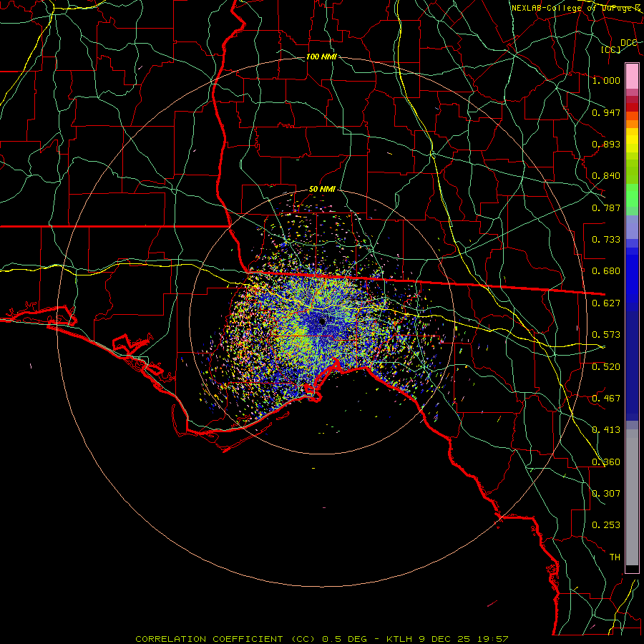This screenshot has height=644, width=644.
Task: Select the 0.573 scale value
Action: point(606,335)
